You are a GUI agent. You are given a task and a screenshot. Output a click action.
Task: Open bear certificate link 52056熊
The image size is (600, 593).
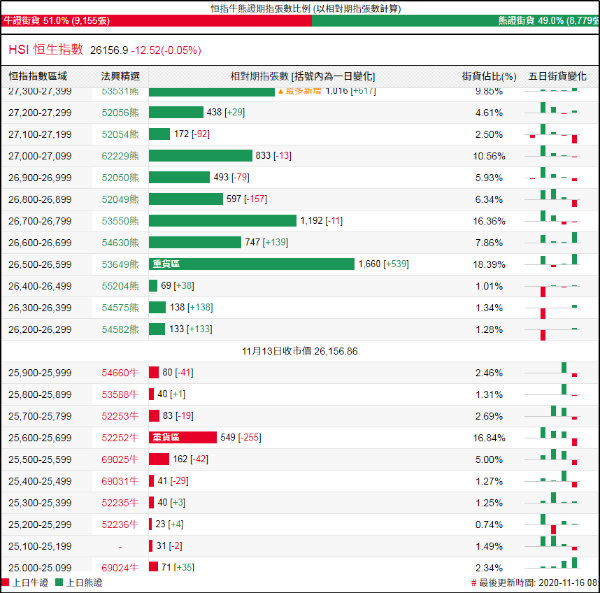pyautogui.click(x=120, y=112)
